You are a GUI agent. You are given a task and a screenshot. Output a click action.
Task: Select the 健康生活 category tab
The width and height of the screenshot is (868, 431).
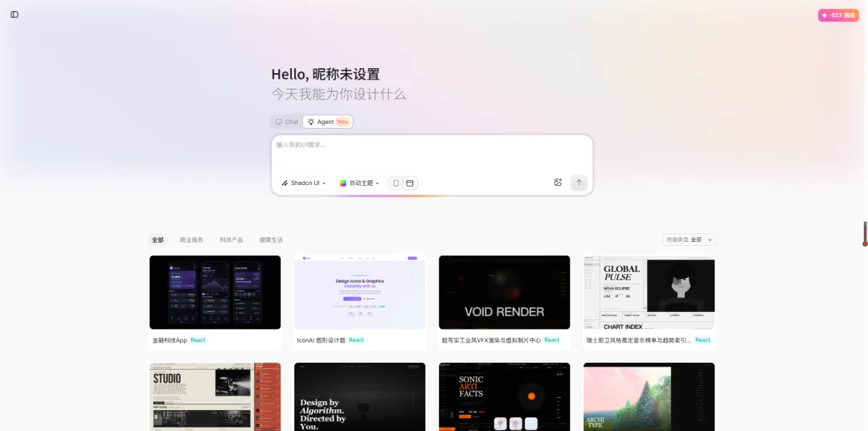click(x=272, y=240)
